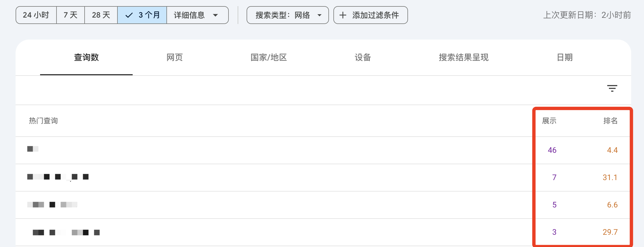This screenshot has width=644, height=247.
Task: Select the 28 天 time range
Action: 101,15
